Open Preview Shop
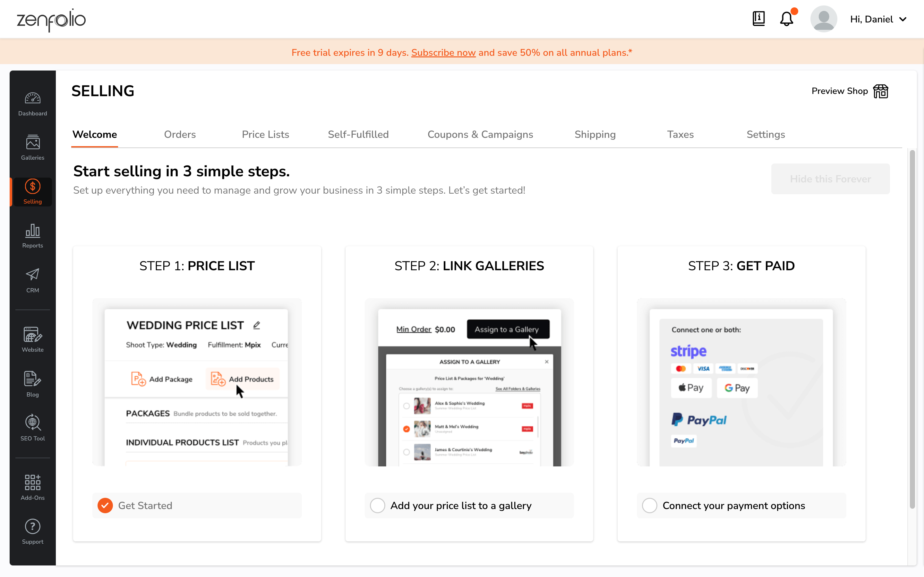The height and width of the screenshot is (577, 924). 849,91
